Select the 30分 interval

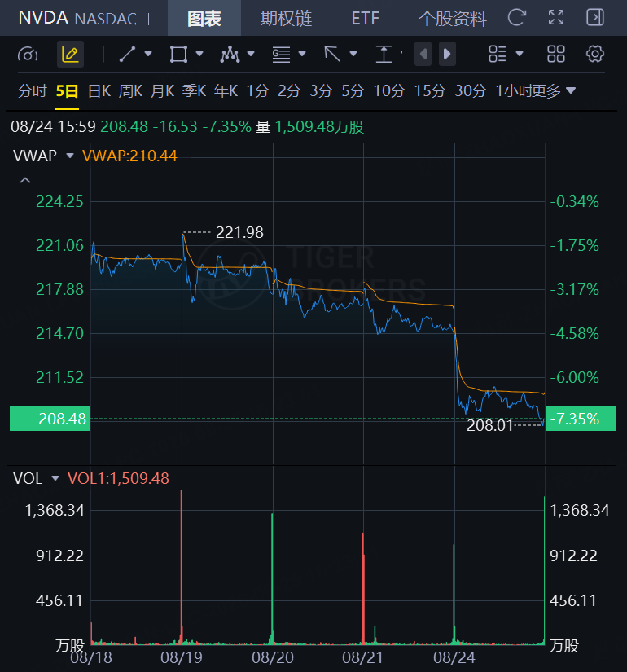pyautogui.click(x=471, y=91)
